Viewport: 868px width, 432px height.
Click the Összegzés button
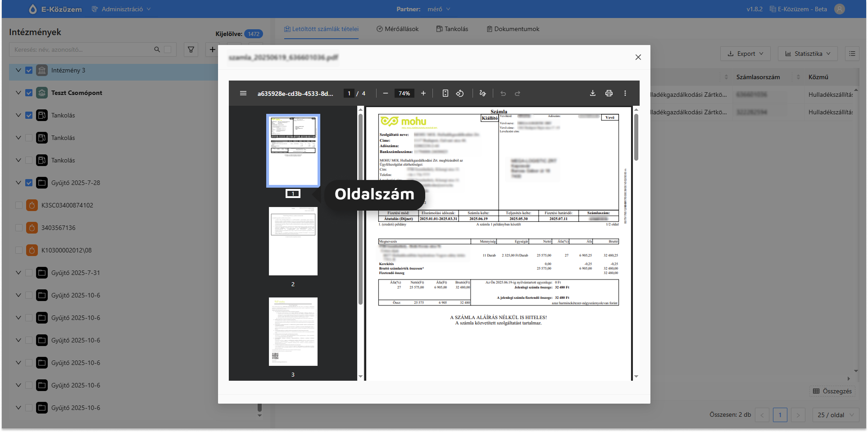point(832,391)
